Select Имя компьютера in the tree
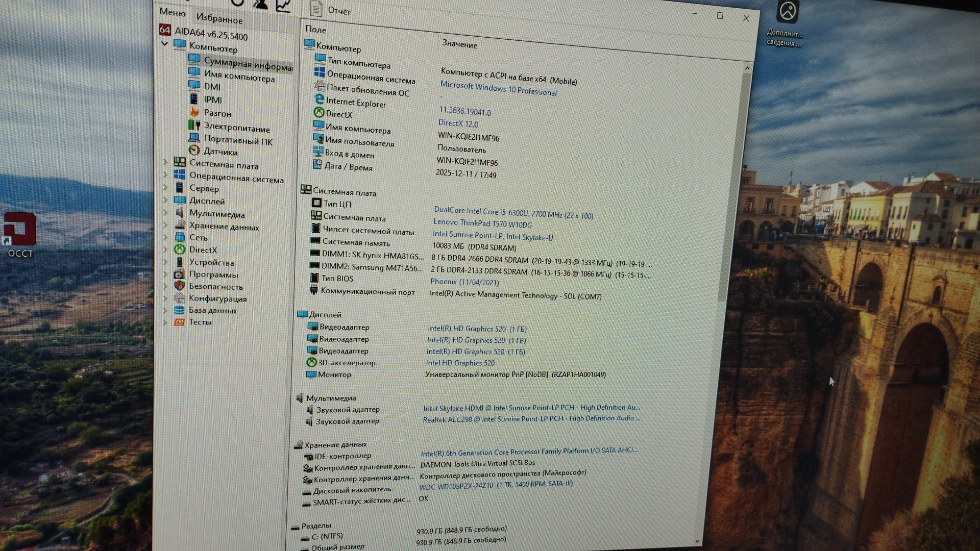Screen dimensions: 980x551 click(x=239, y=77)
